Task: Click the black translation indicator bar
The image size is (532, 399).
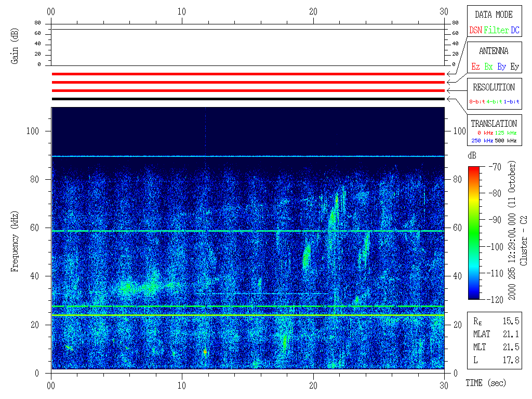Action: [248, 99]
